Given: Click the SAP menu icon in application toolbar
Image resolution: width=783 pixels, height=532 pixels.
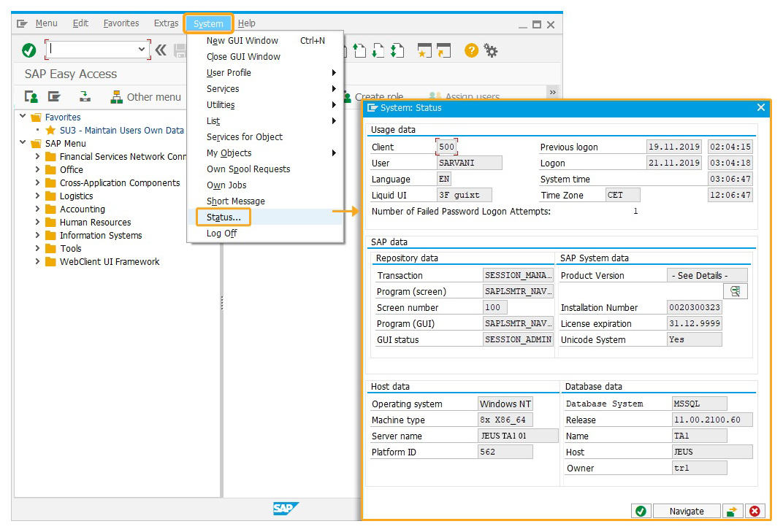Looking at the screenshot, I should coord(54,96).
